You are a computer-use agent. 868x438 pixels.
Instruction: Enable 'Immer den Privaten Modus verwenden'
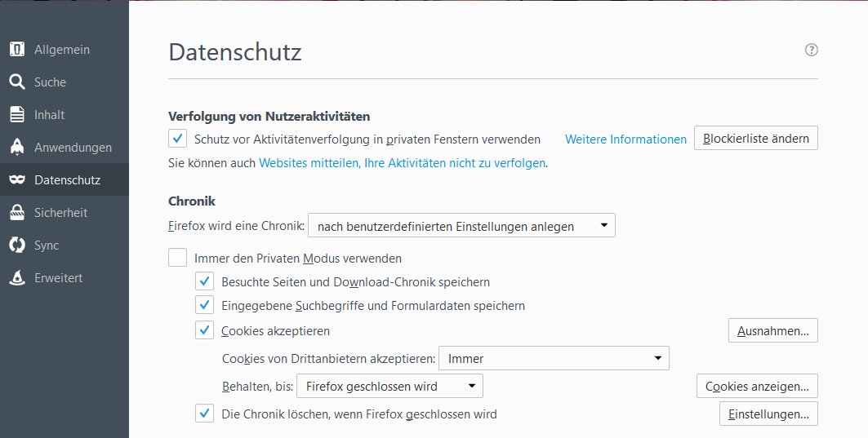pyautogui.click(x=177, y=259)
